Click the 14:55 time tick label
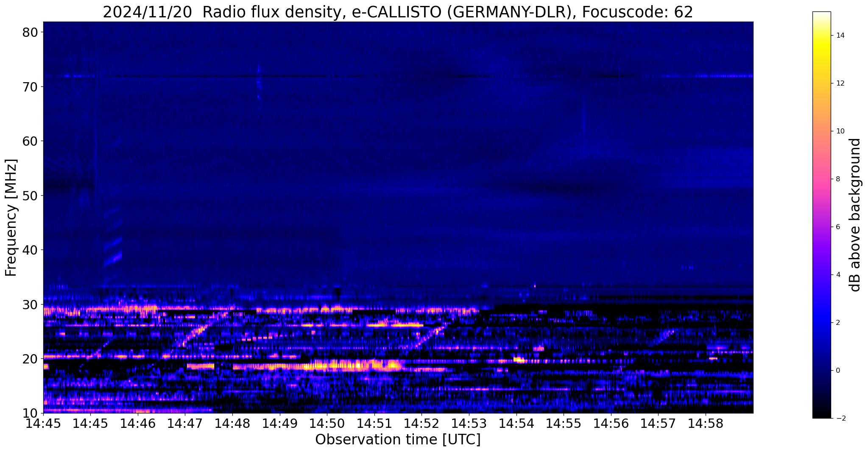 [x=564, y=424]
